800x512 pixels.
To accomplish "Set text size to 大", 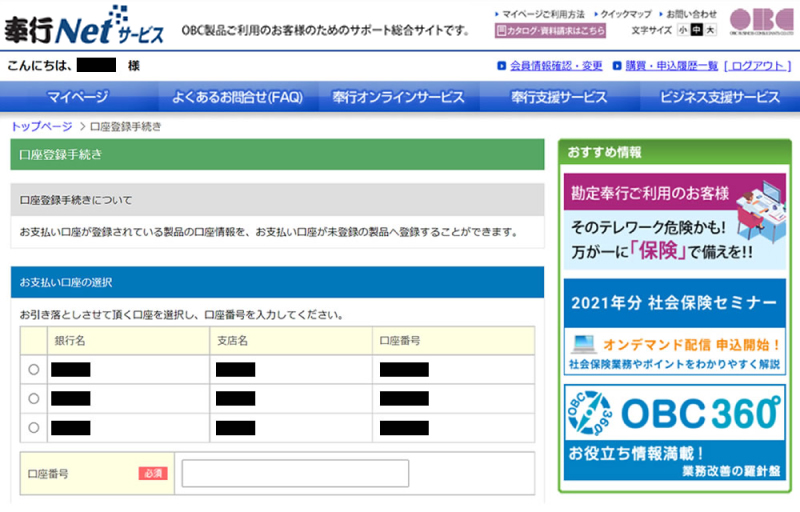I will pyautogui.click(x=710, y=30).
